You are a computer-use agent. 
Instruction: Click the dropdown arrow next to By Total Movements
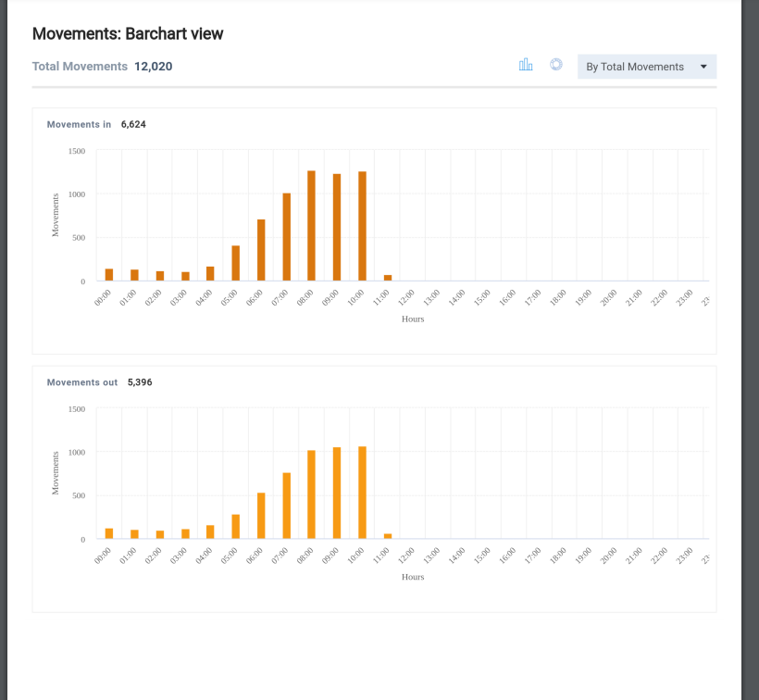point(703,67)
